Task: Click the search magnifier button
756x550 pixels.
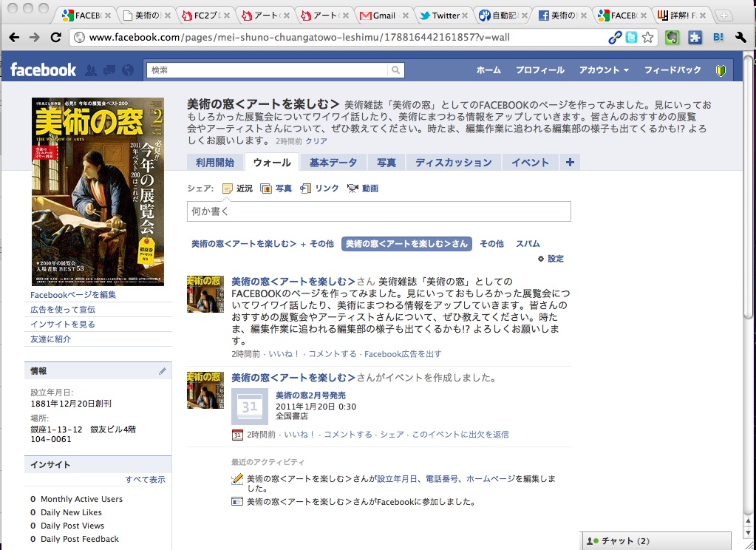Action: pos(396,70)
